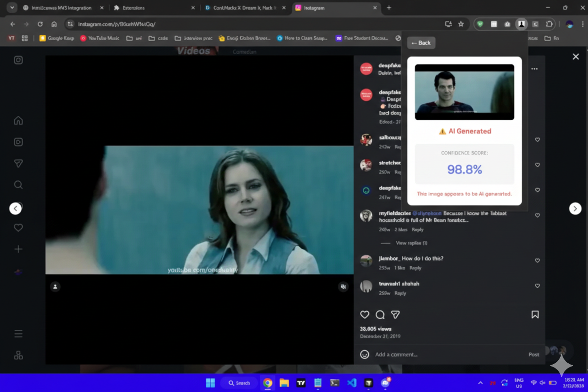Switch to the first Intellicanvas tab
This screenshot has height=392, width=588.
[62, 8]
